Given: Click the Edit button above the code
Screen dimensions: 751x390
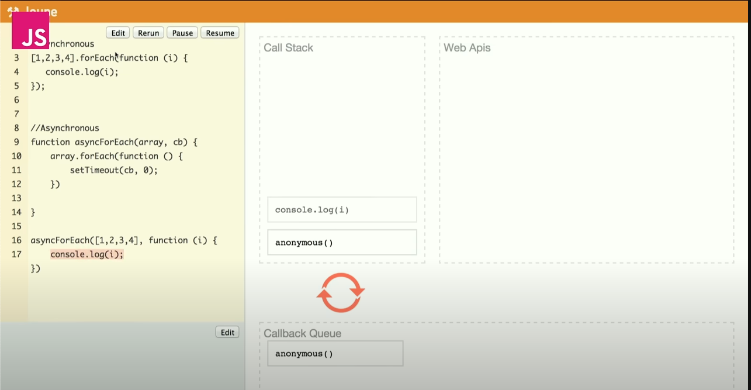Looking at the screenshot, I should [x=118, y=33].
